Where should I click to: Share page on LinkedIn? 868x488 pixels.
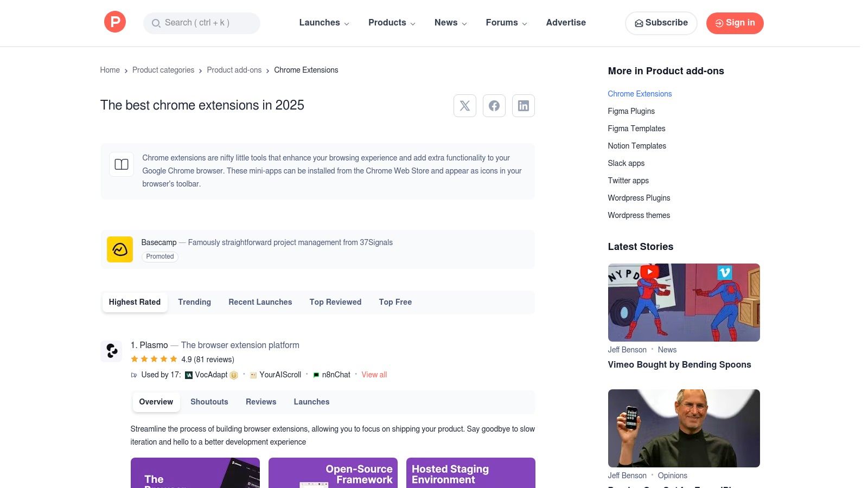click(524, 106)
